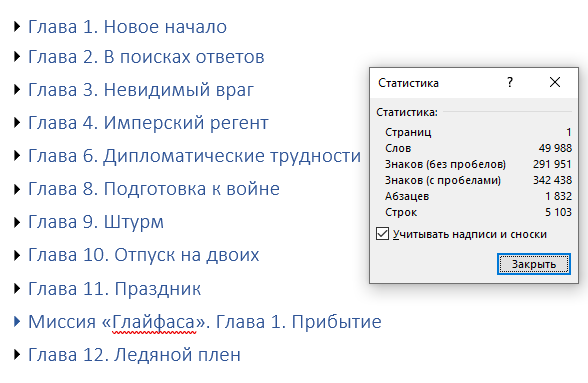Expand the Глава 10. Отпуск на двоих triangle

click(17, 255)
